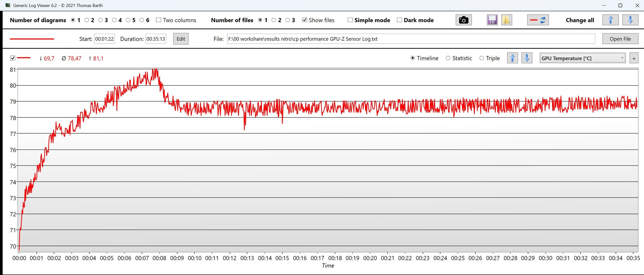Image resolution: width=644 pixels, height=275 pixels.
Task: Click the diagram up arrow beside Triple
Action: click(x=512, y=58)
